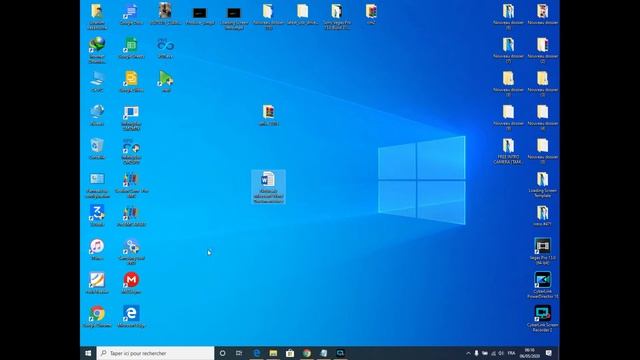Image resolution: width=640 pixels, height=360 pixels.
Task: Select the FREE INTRO CAMERA folder
Action: pos(508,151)
